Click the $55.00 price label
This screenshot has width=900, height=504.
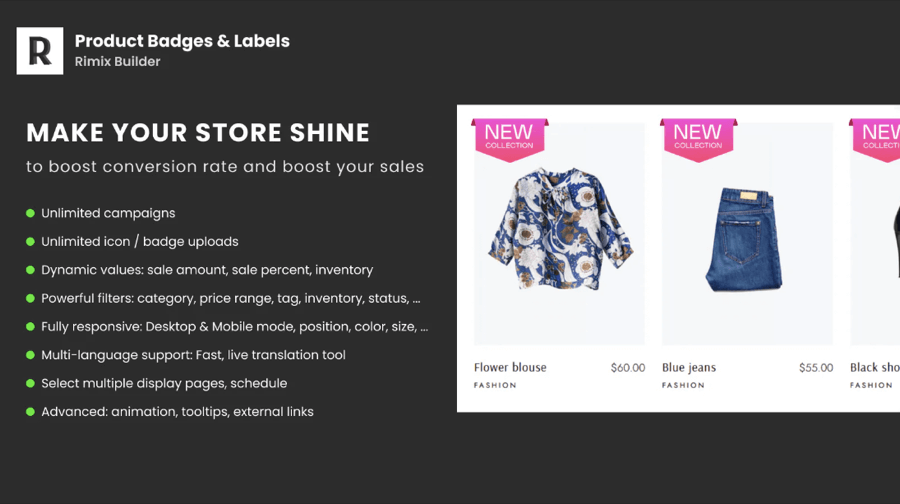(x=816, y=368)
